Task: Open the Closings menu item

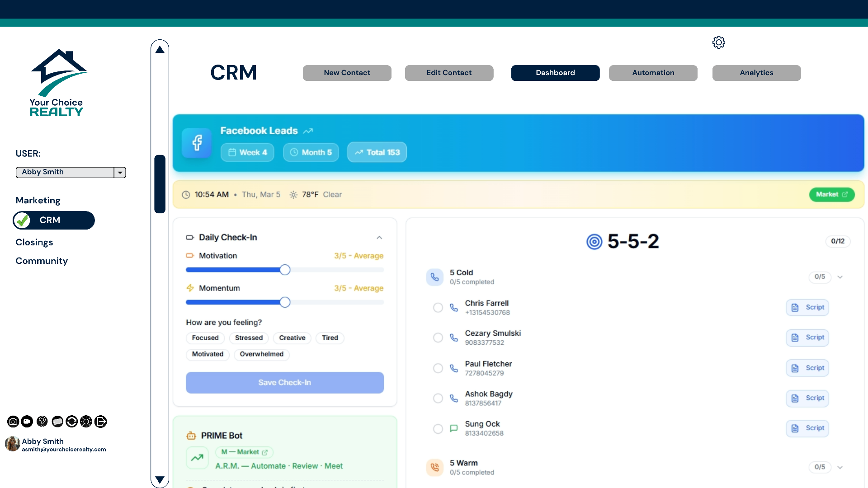Action: coord(34,242)
